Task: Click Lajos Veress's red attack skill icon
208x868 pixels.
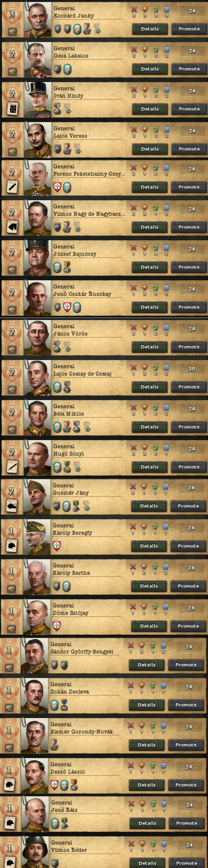Action: [134, 129]
